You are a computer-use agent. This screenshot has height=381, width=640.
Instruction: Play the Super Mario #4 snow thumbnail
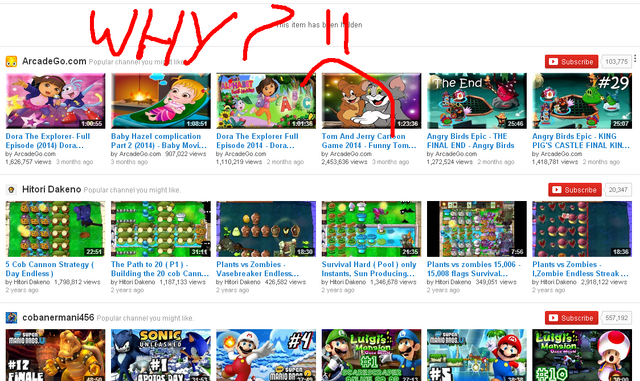pyautogui.click(x=266, y=355)
